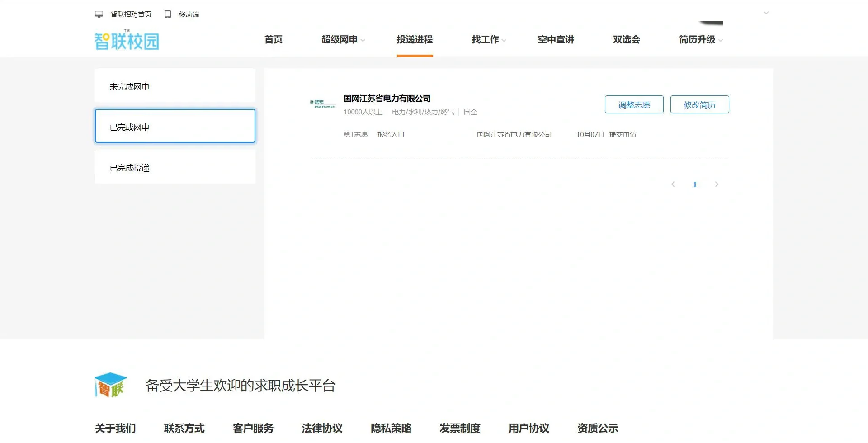Click the 第1志愿 label
Screen dimensions: 868x443
(356, 135)
